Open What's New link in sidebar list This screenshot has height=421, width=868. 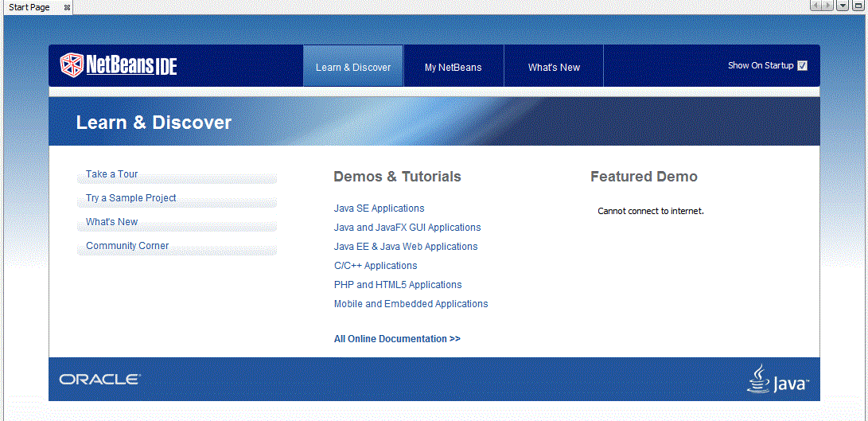[112, 221]
